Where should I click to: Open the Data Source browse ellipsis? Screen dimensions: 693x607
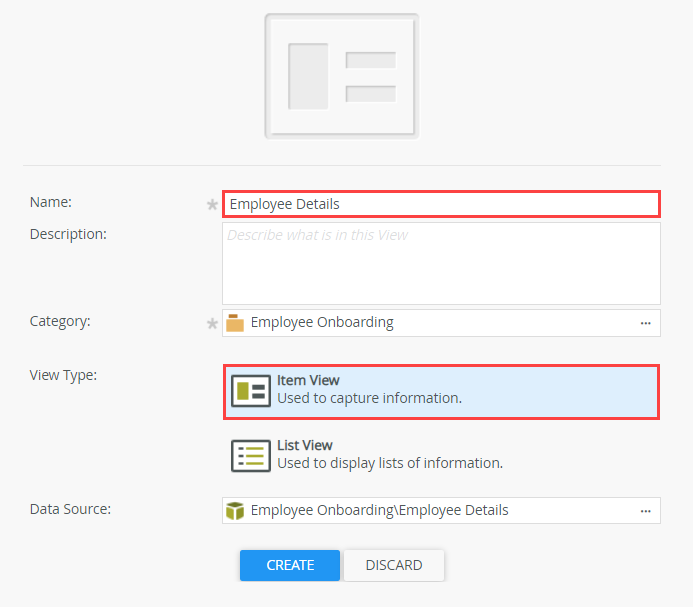646,511
